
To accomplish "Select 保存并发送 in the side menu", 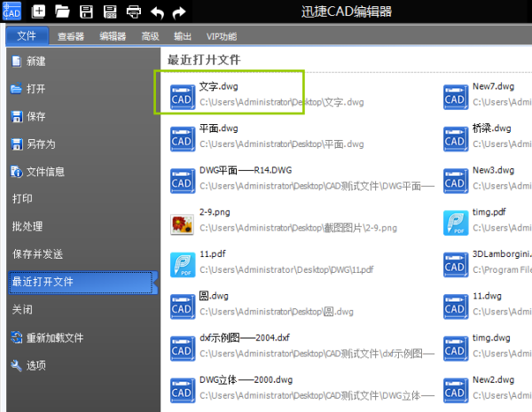I will pyautogui.click(x=37, y=254).
